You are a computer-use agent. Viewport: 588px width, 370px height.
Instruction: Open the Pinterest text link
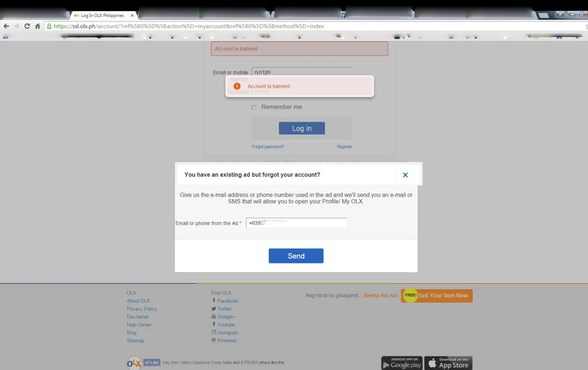227,341
